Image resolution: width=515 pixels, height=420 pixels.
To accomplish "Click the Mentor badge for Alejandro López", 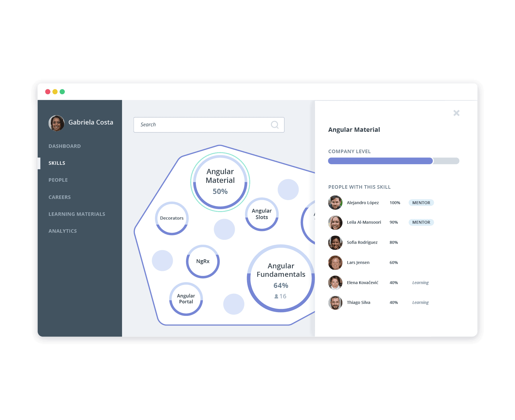I will click(421, 203).
